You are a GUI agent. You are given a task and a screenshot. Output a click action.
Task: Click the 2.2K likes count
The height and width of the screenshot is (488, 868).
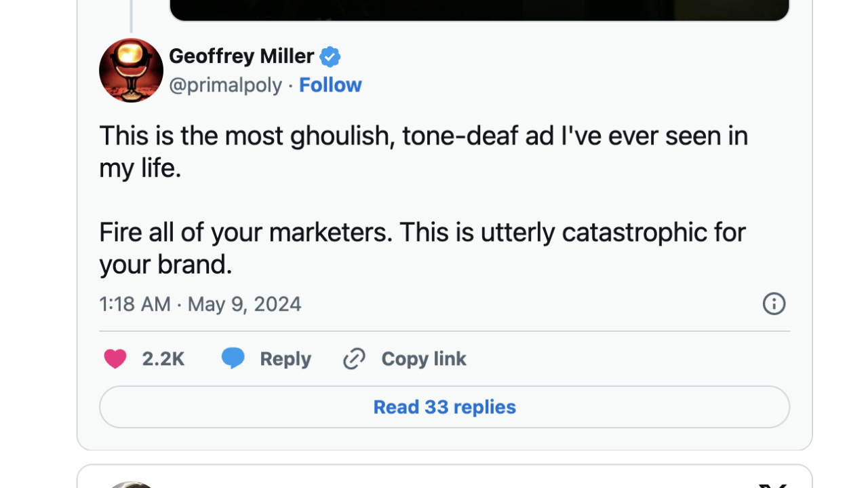pos(163,358)
